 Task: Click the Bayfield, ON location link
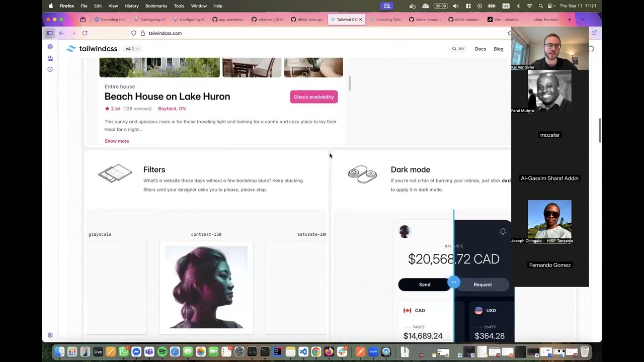tap(172, 109)
